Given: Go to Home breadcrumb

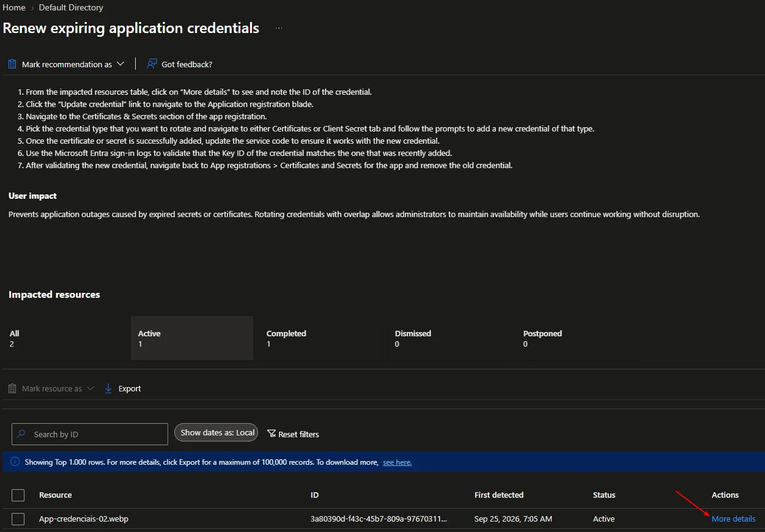Looking at the screenshot, I should [14, 7].
